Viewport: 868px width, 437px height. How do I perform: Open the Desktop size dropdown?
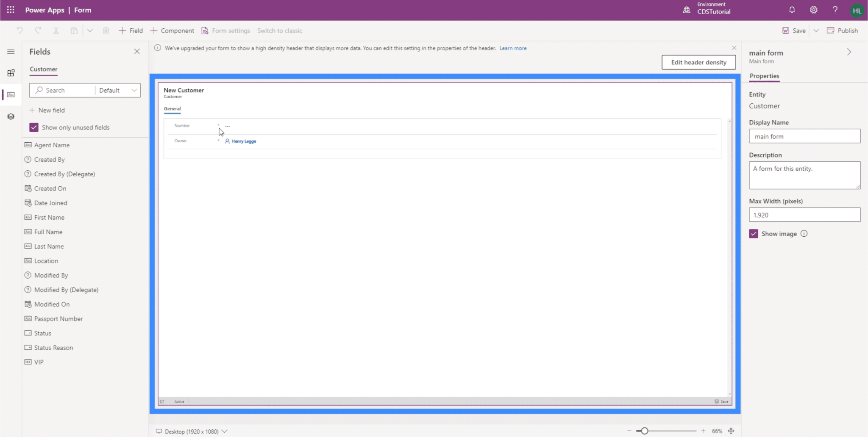(x=192, y=431)
